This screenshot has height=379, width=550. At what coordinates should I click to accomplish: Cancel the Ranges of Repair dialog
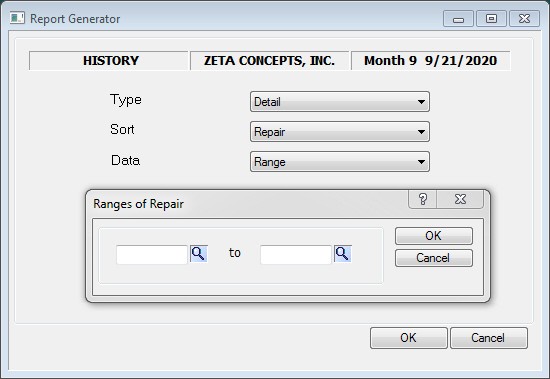point(434,258)
